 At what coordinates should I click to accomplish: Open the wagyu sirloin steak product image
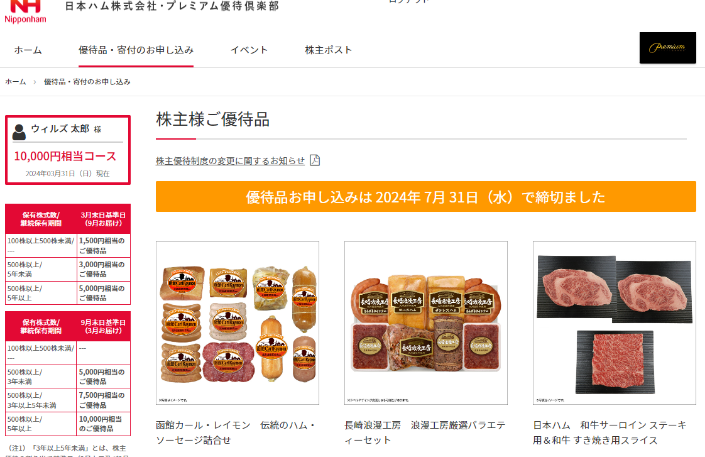click(614, 323)
